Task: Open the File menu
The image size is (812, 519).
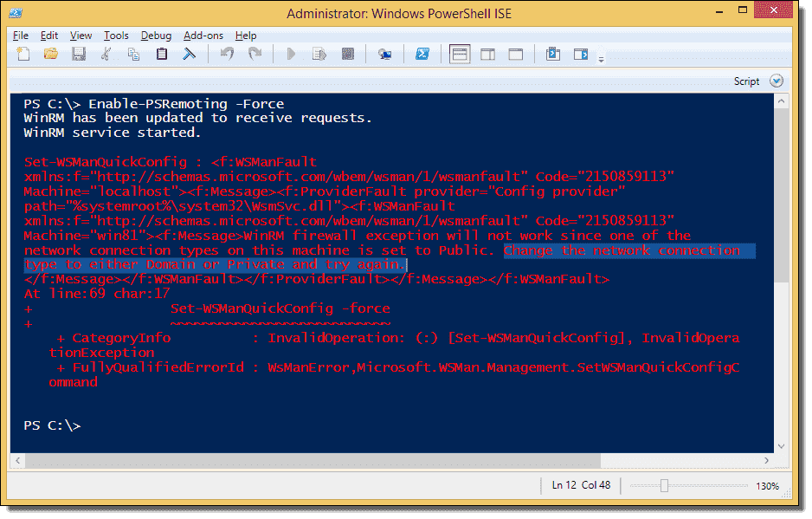Action: click(x=21, y=36)
